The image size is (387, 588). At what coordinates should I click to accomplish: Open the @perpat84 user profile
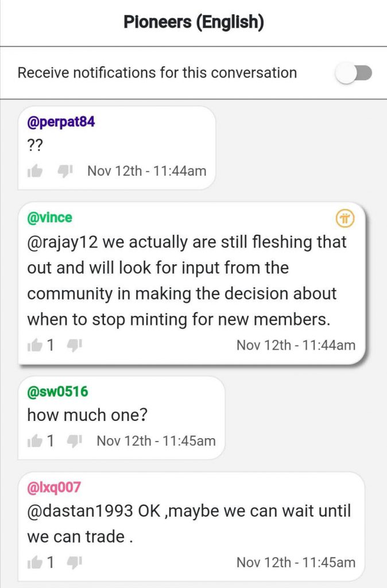61,122
